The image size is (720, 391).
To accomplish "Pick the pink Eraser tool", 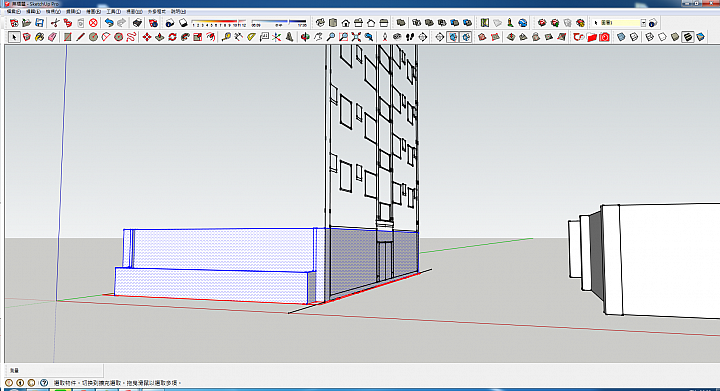I will (52, 37).
